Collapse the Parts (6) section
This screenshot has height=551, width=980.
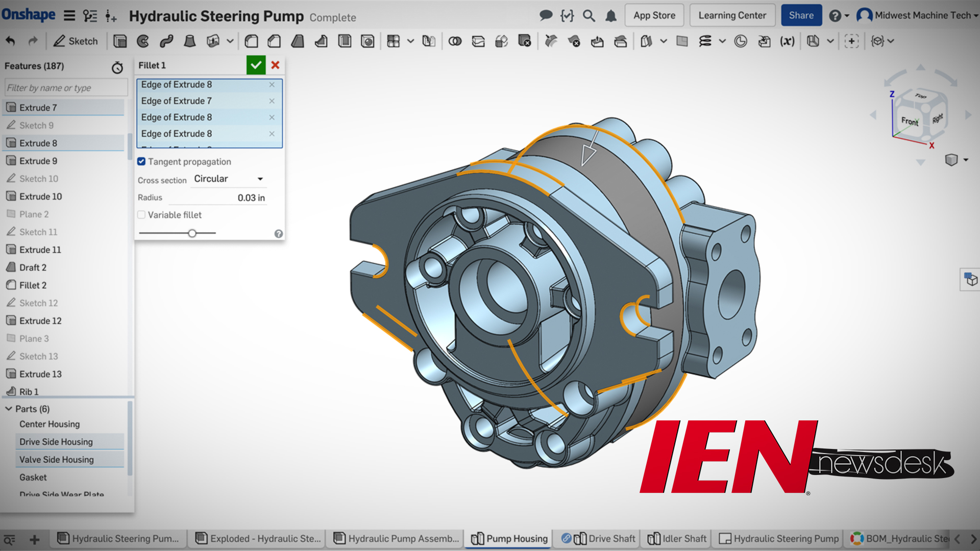click(8, 409)
